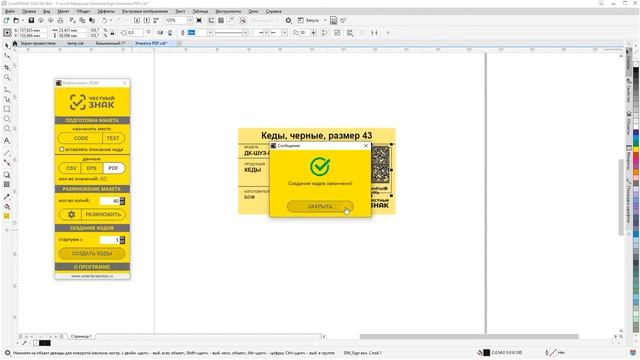
Task: Select the Text tool (letter A)
Action: [x=7, y=141]
